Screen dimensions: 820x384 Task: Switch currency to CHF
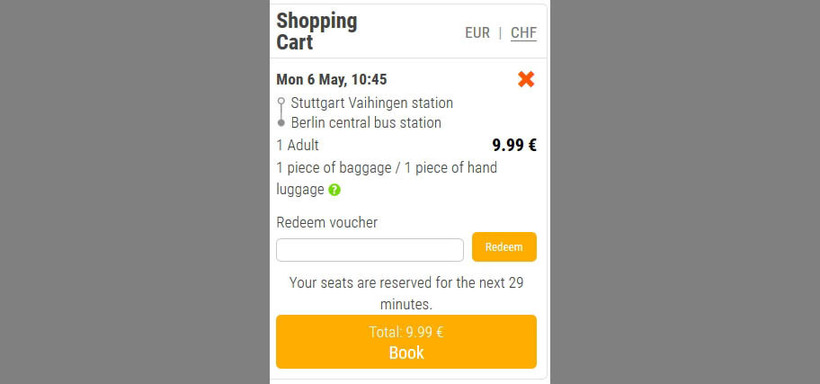(x=523, y=33)
